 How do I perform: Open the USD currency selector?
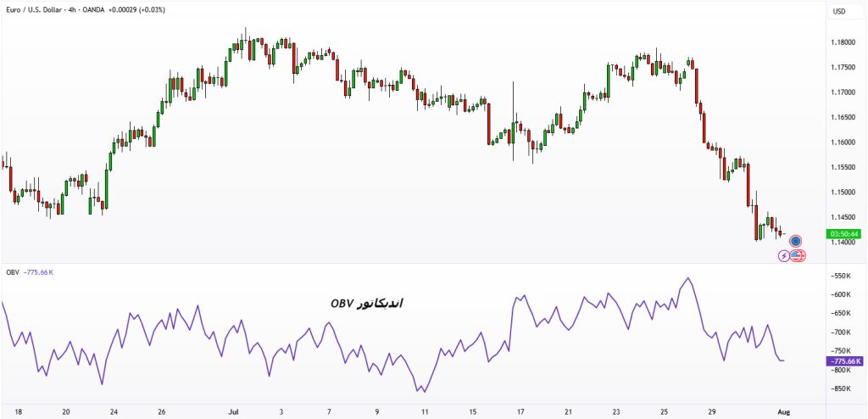[x=839, y=11]
